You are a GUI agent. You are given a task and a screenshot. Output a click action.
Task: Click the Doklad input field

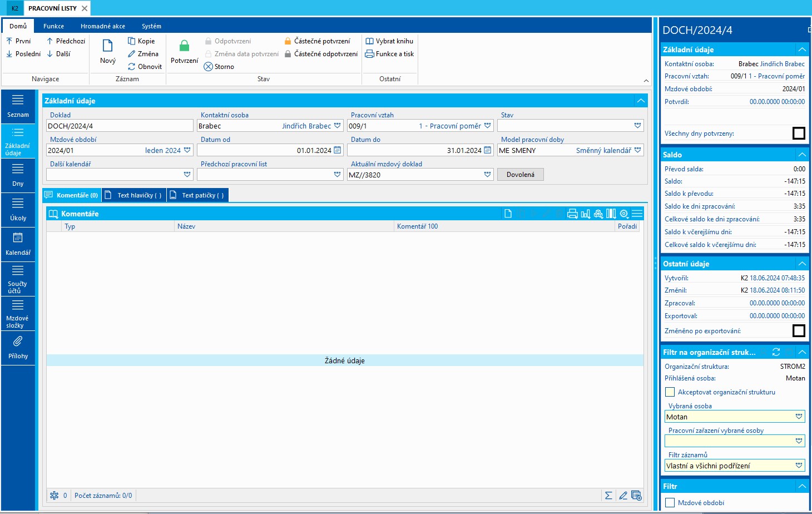pyautogui.click(x=120, y=126)
